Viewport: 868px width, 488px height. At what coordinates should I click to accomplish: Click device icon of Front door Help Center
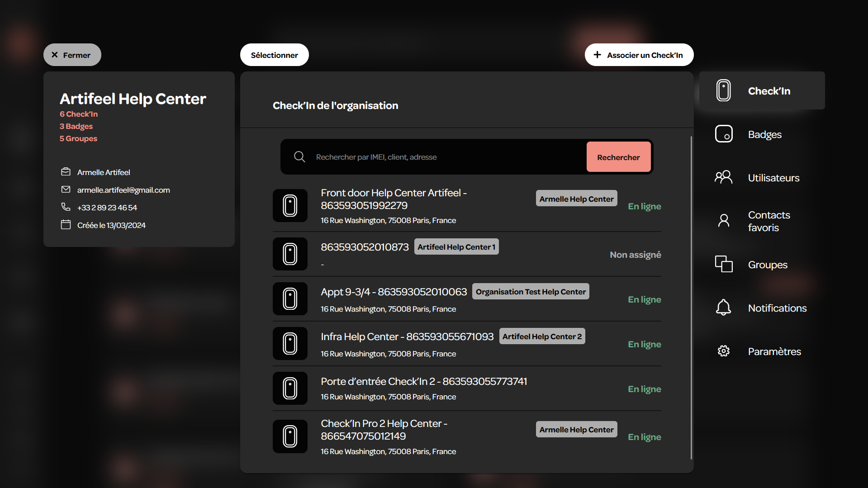tap(290, 205)
